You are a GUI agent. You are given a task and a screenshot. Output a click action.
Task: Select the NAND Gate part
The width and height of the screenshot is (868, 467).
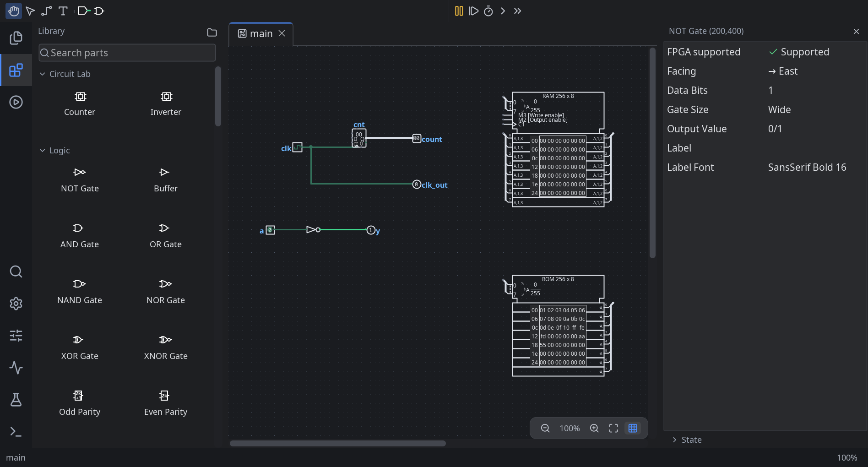pos(80,292)
